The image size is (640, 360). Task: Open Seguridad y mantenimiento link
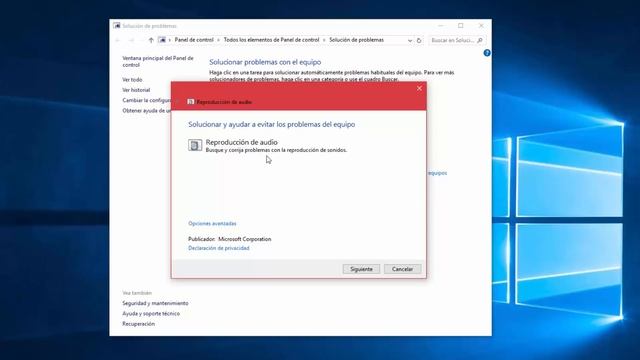[x=155, y=303]
